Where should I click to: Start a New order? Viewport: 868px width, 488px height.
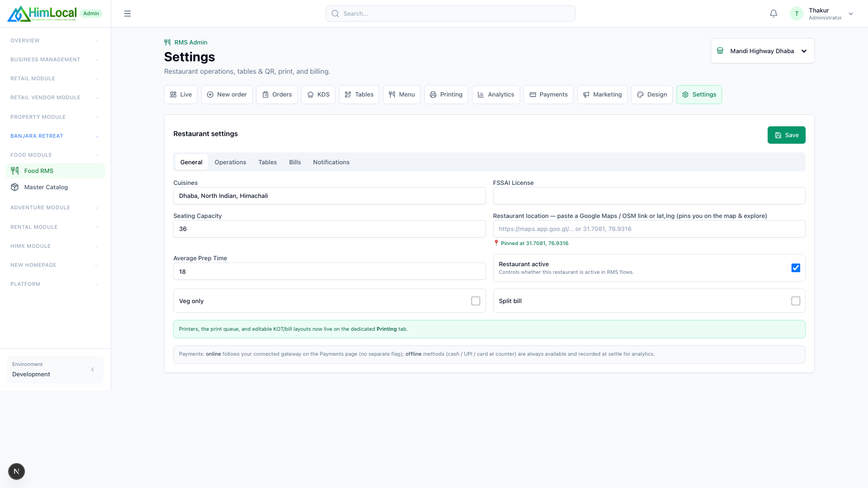point(227,94)
